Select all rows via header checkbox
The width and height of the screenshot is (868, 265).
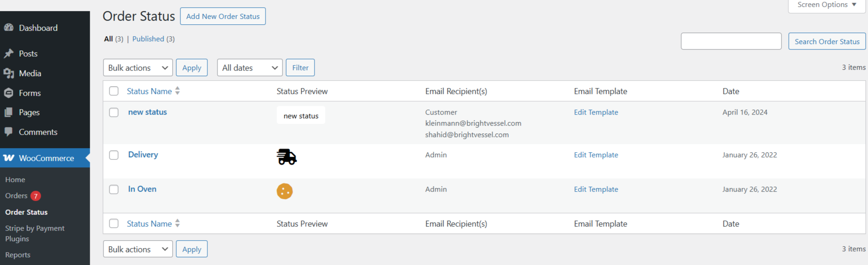click(114, 91)
